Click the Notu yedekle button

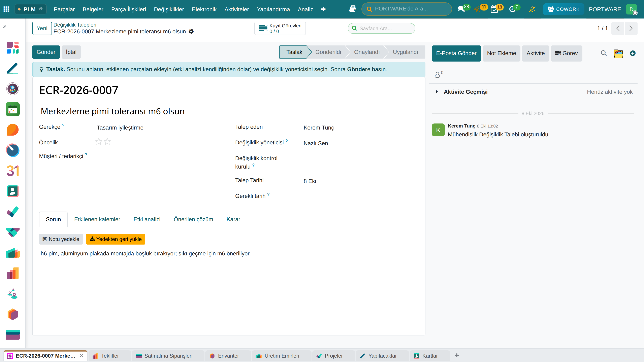pyautogui.click(x=61, y=239)
